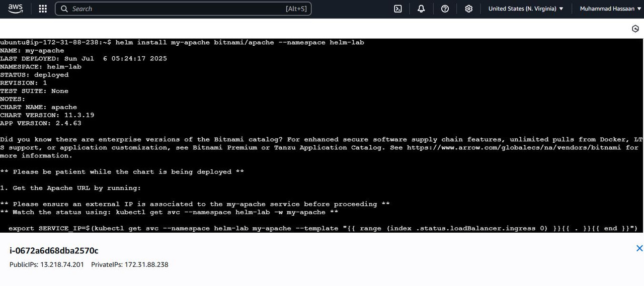Click the PrivateIPs 172.31.88.238 text
The image size is (644, 286).
[x=130, y=264]
